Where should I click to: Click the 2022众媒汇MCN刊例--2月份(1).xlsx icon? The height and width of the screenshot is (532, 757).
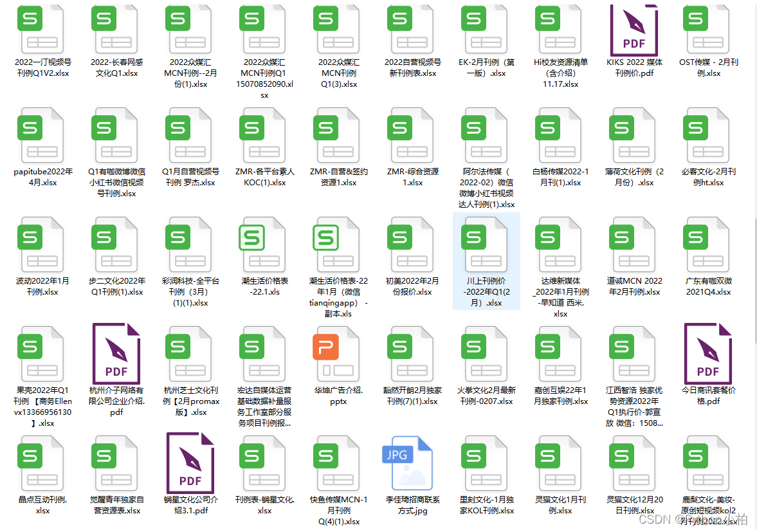188,29
